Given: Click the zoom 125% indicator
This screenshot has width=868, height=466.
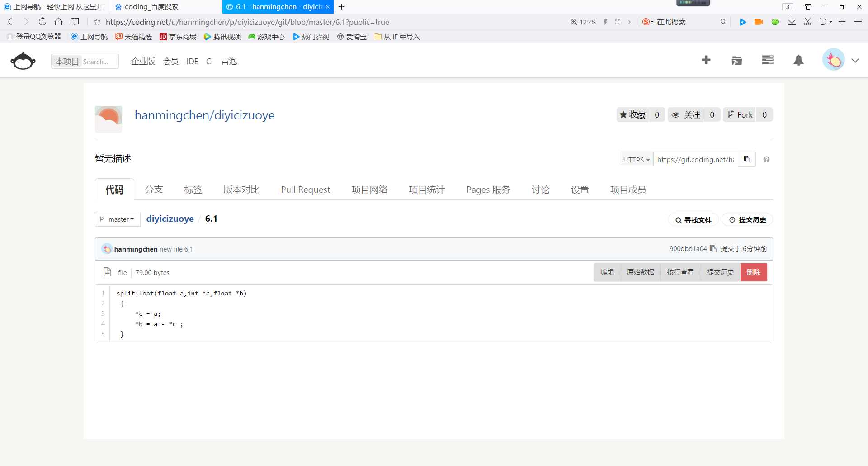Looking at the screenshot, I should tap(583, 22).
